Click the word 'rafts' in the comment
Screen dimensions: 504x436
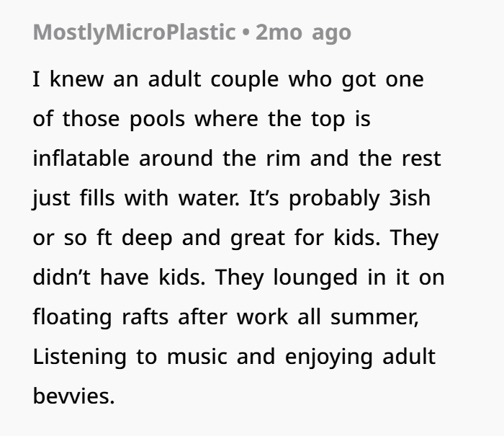click(145, 316)
